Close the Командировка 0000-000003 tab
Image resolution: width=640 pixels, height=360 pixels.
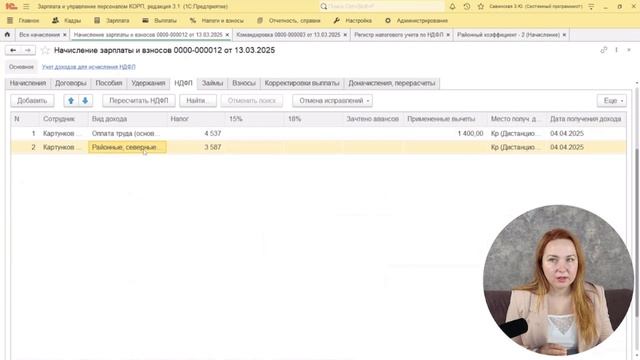[x=345, y=35]
